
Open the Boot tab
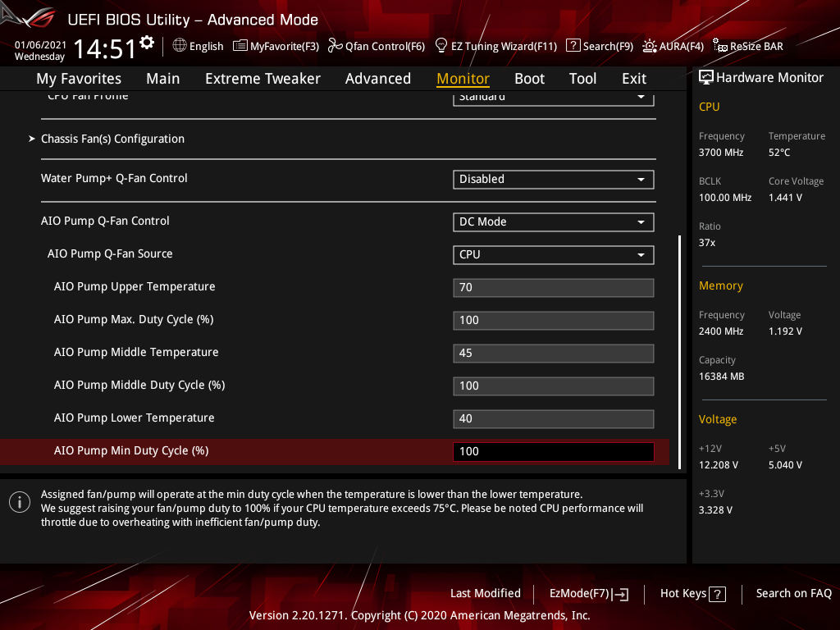529,79
